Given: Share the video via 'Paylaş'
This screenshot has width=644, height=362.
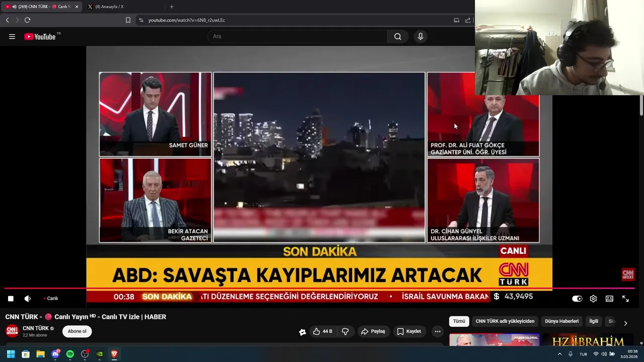Looking at the screenshot, I should [x=373, y=331].
